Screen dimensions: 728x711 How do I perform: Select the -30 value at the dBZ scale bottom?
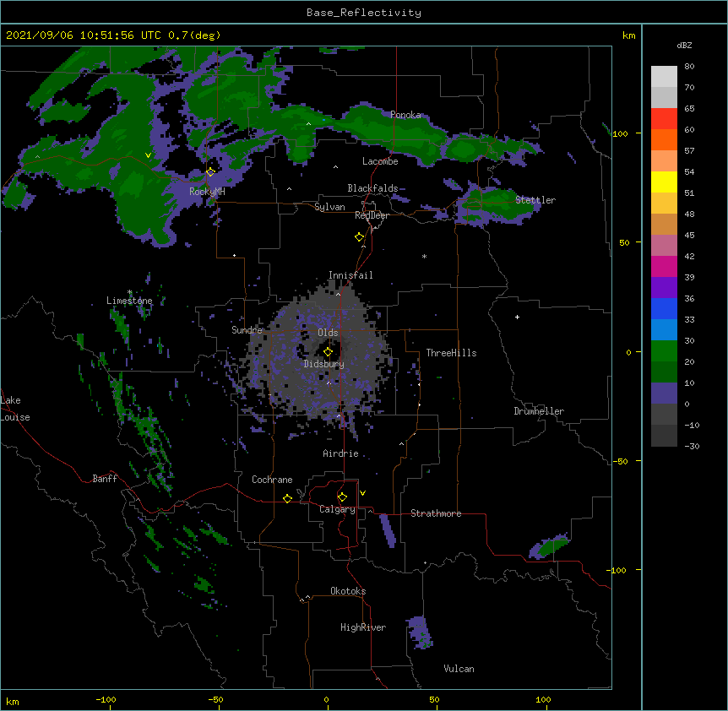click(692, 446)
